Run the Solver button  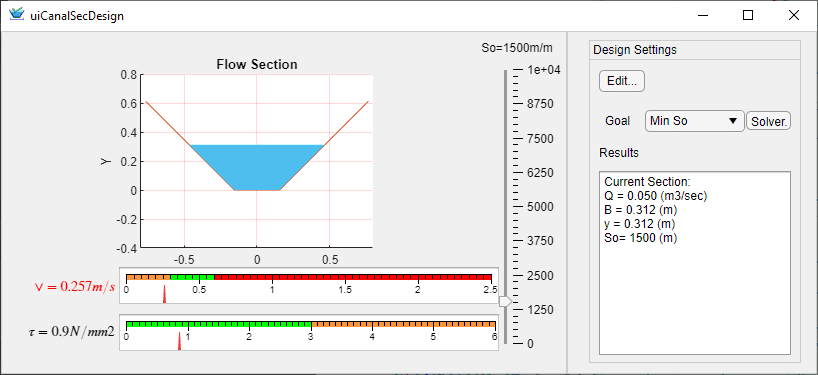768,121
